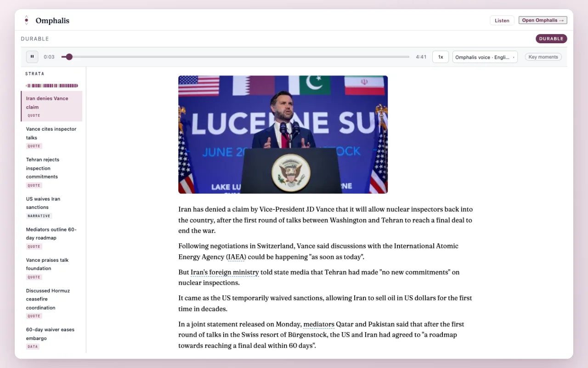Viewport: 588px width, 368px height.
Task: Click the IAEA annotated term
Action: coord(236,257)
